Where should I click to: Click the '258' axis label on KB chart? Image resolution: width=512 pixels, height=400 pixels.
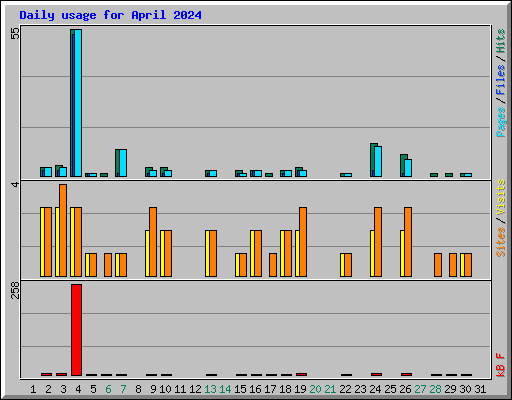[15, 290]
